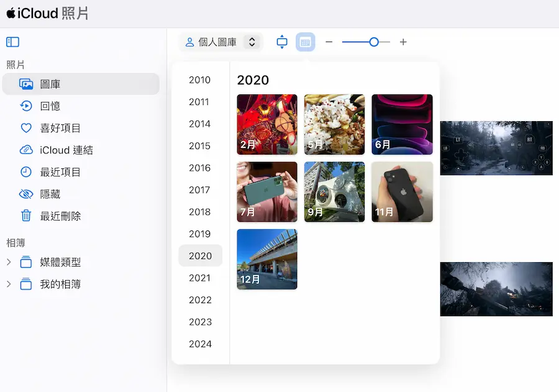Click the person icon in 個人圖庫
The image size is (559, 392).
click(189, 42)
